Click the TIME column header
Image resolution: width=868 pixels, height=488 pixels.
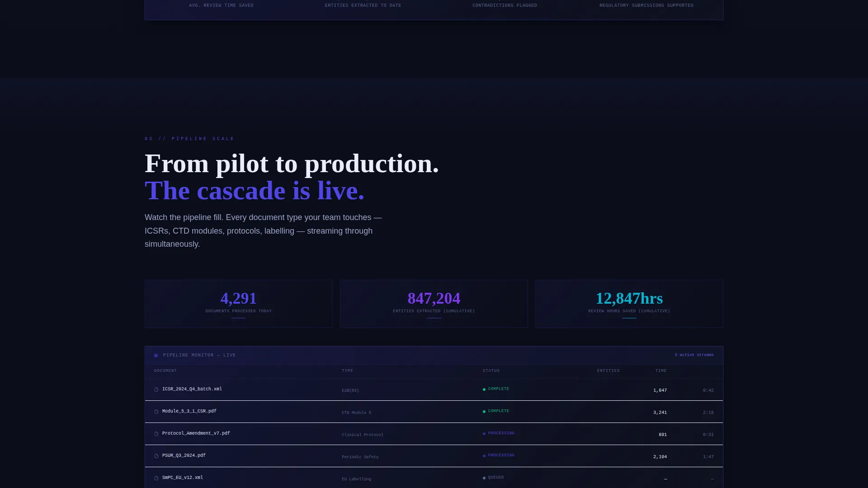pos(661,371)
